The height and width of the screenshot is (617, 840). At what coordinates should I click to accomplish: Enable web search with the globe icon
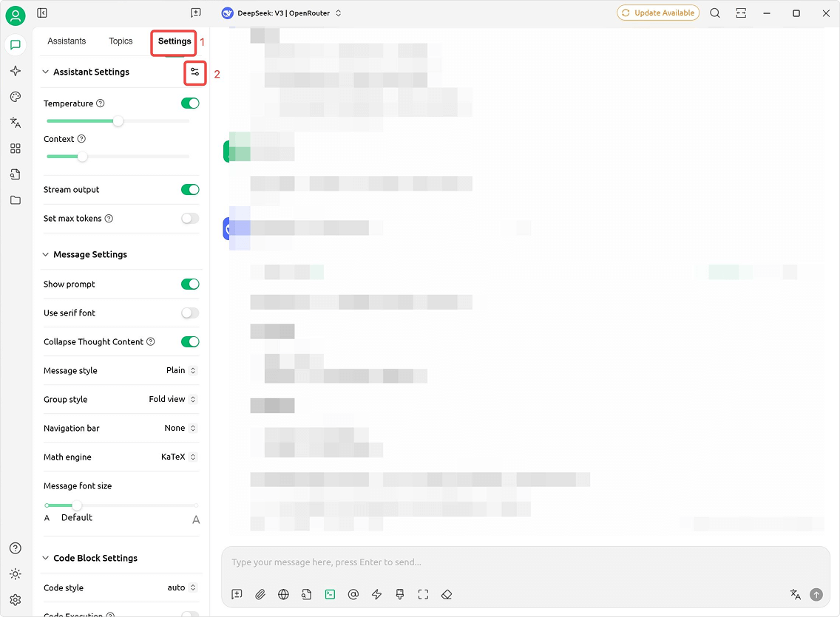283,595
